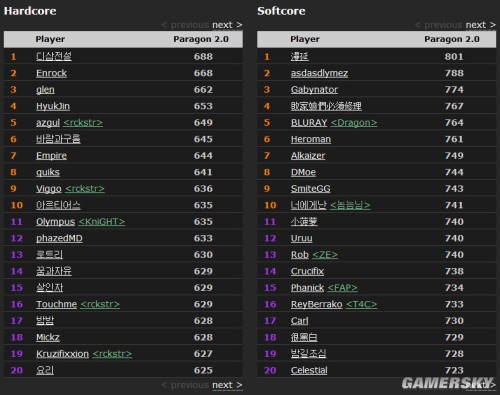The height and width of the screenshot is (395, 500).
Task: Click the Softcore heading
Action: point(281,11)
